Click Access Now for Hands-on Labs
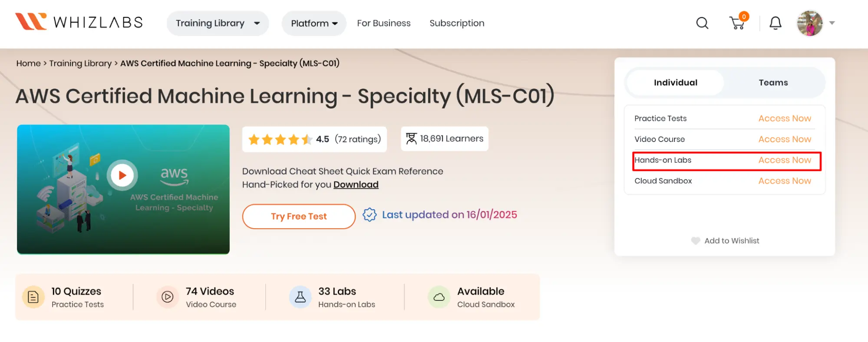Screen dimensions: 868x342 (x=785, y=160)
